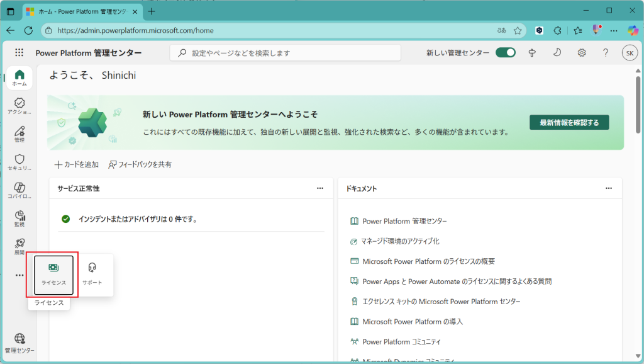Open the browser extensions puzzle icon
The width and height of the screenshot is (644, 364).
557,30
